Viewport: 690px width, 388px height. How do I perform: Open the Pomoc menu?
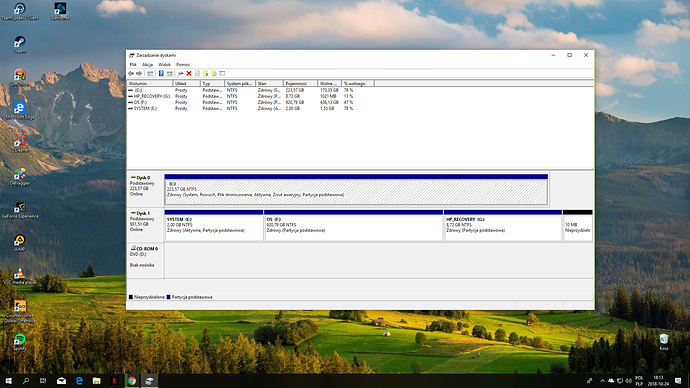pos(183,65)
